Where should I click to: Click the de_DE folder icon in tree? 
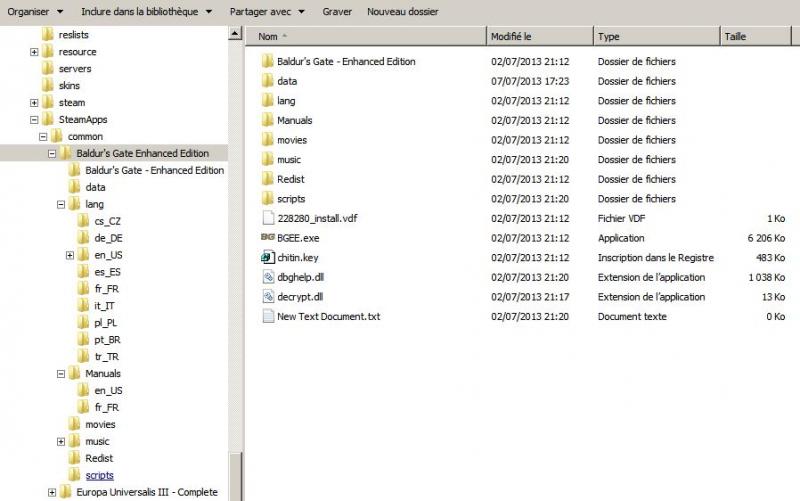(x=83, y=237)
